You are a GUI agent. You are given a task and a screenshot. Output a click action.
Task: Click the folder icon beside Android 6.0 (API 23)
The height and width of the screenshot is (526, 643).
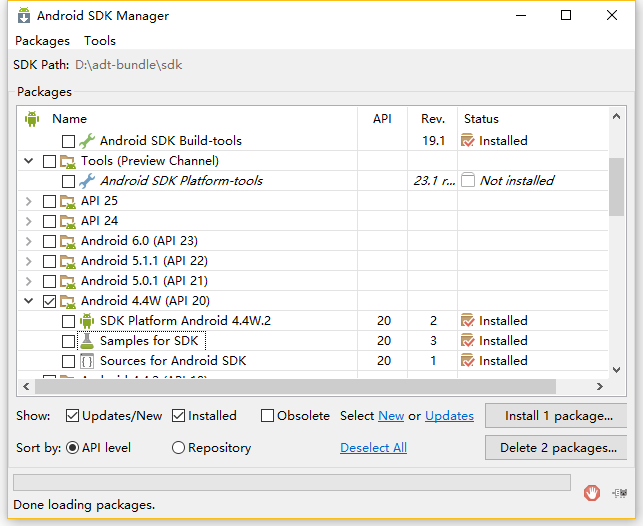(x=68, y=241)
